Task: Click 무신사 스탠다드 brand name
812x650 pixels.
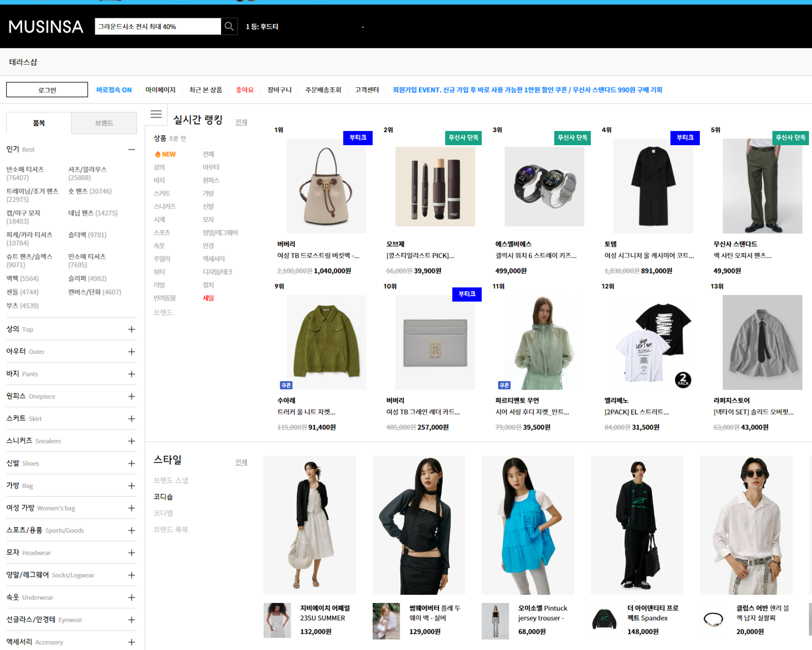Action: tap(735, 244)
